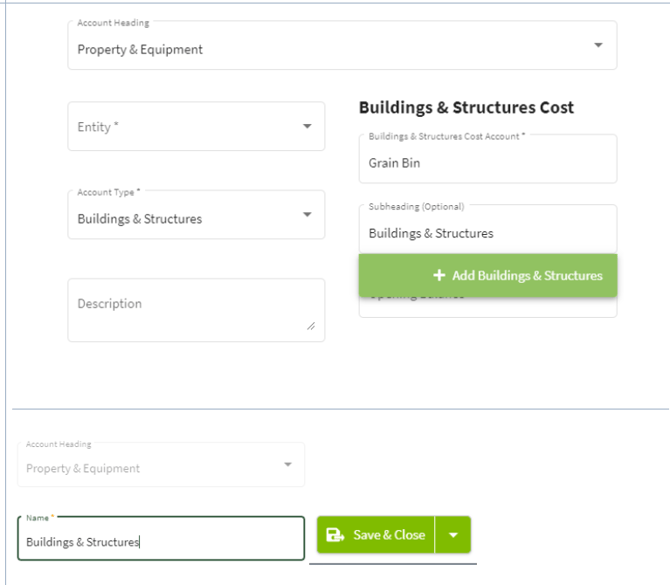Open the Save & Close split-button arrow

[453, 535]
